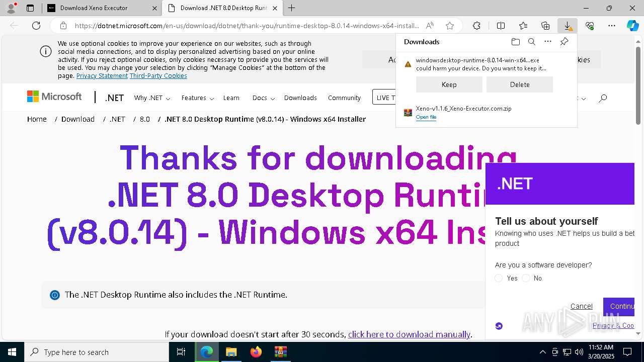Open browser Extensions puzzle icon
The height and width of the screenshot is (362, 644).
click(x=476, y=26)
